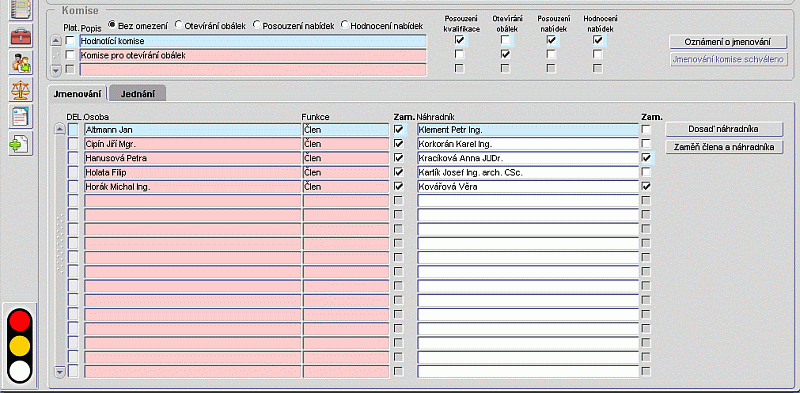800x393 pixels.
Task: Open the notebook icon in the sidebar
Action: pos(20,10)
